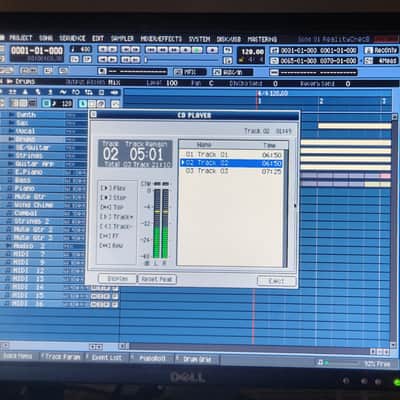Click Rew in the CD Player controls
400x400 pixels.
point(112,246)
